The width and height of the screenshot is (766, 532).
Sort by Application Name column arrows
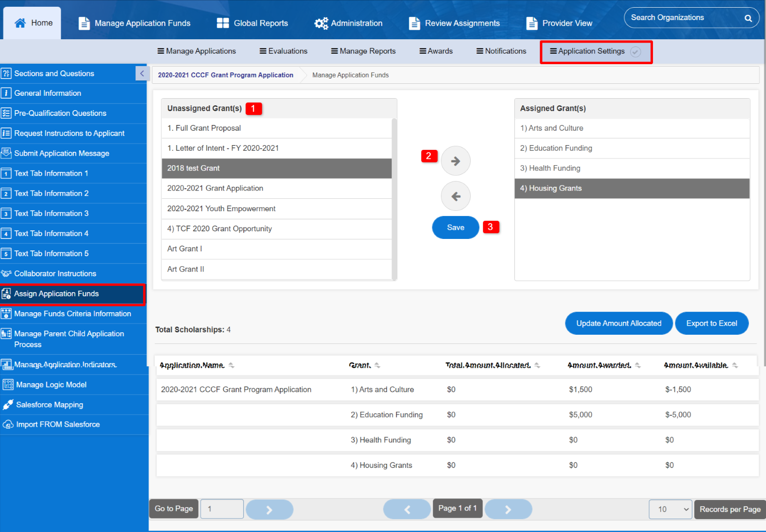tap(231, 365)
